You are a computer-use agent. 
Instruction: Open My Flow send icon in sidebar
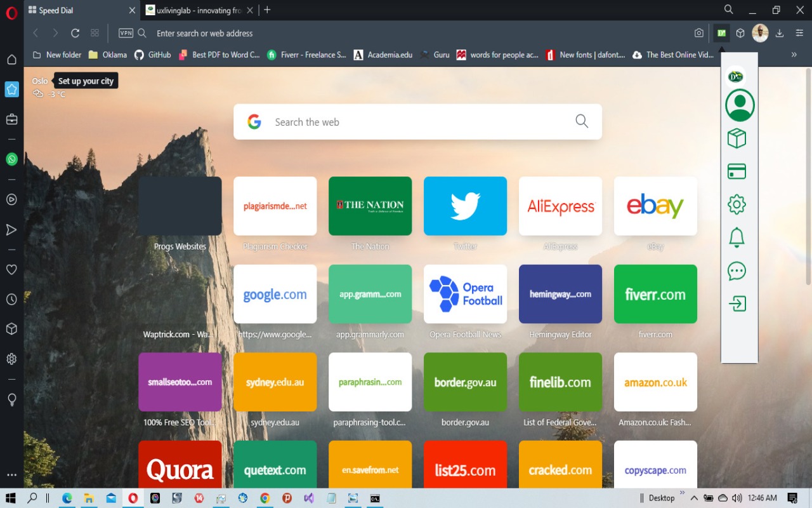pos(11,229)
